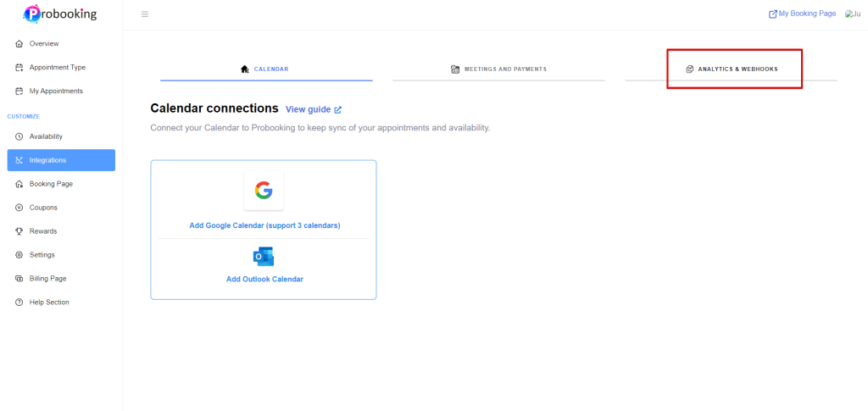868x411 pixels.
Task: Click the Coupons icon in sidebar
Action: click(x=19, y=208)
